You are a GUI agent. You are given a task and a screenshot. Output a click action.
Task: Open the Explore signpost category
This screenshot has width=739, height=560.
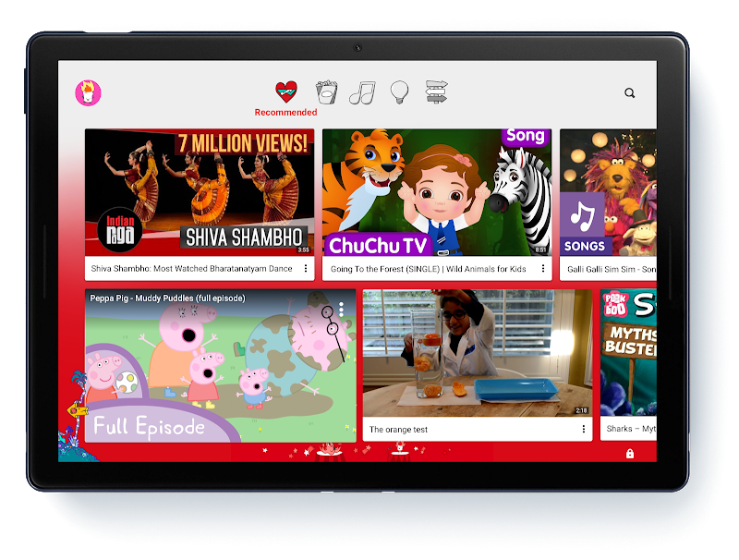[436, 91]
